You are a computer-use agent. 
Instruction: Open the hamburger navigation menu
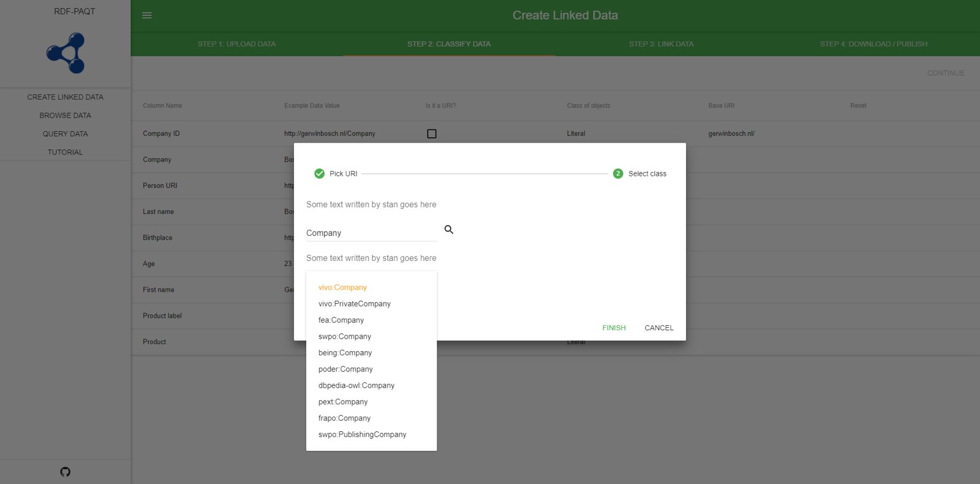point(147,15)
